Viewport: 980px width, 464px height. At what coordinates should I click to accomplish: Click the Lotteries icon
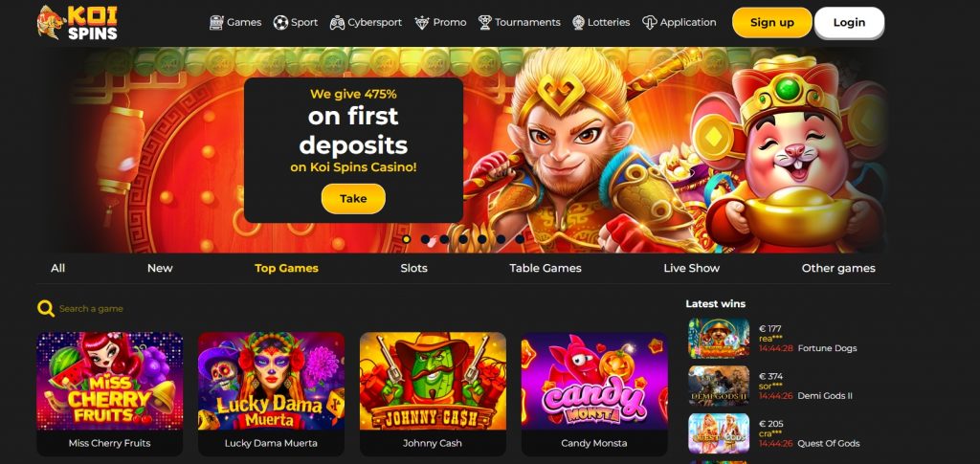pyautogui.click(x=578, y=22)
